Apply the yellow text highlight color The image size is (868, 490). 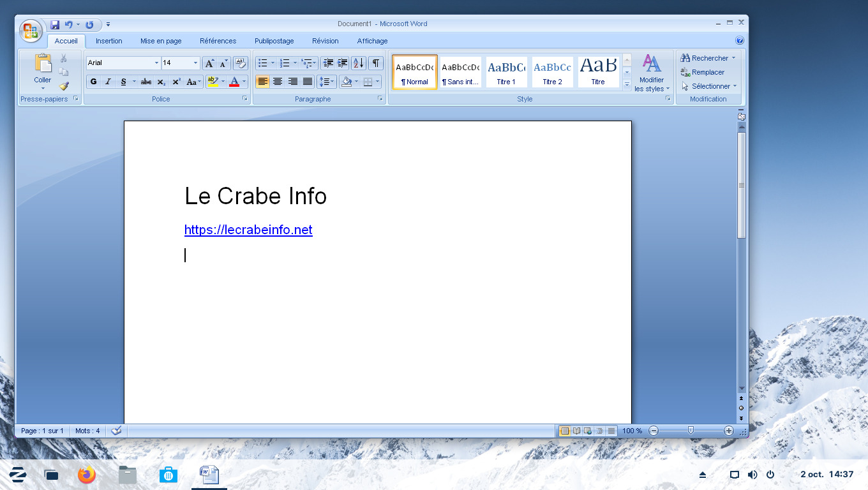(213, 82)
